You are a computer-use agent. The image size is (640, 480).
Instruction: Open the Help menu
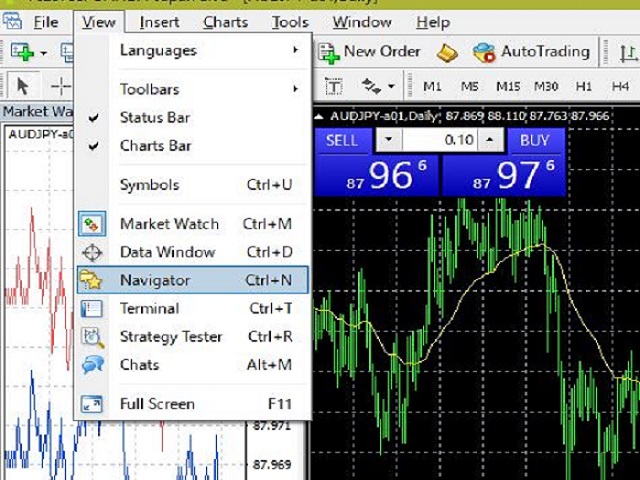[433, 22]
